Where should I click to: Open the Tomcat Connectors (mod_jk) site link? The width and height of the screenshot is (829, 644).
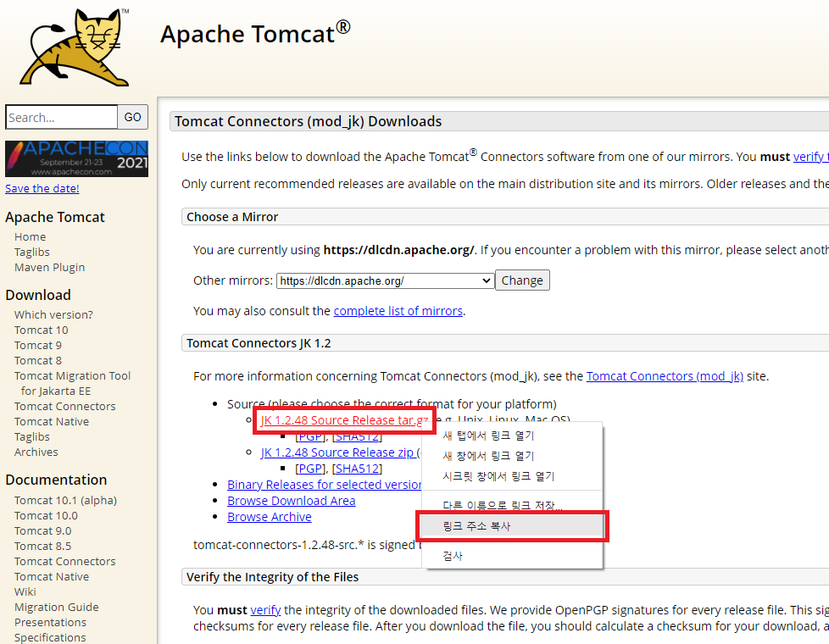(x=665, y=376)
